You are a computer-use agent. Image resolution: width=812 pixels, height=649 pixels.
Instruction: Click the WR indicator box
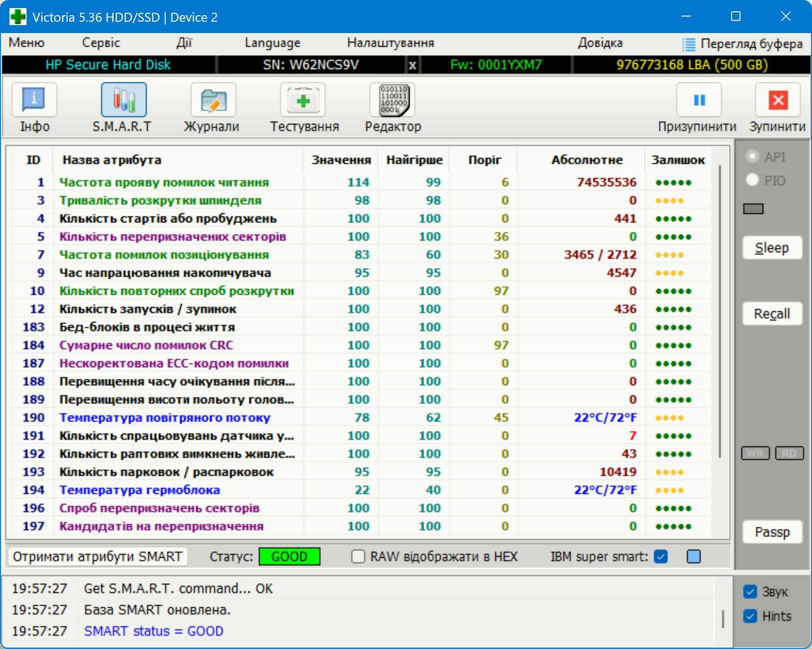click(755, 453)
